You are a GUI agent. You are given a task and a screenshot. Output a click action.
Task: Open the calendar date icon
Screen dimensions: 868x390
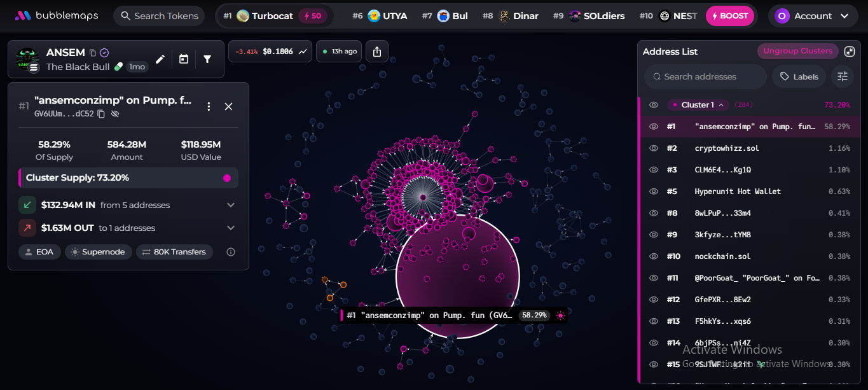(184, 59)
